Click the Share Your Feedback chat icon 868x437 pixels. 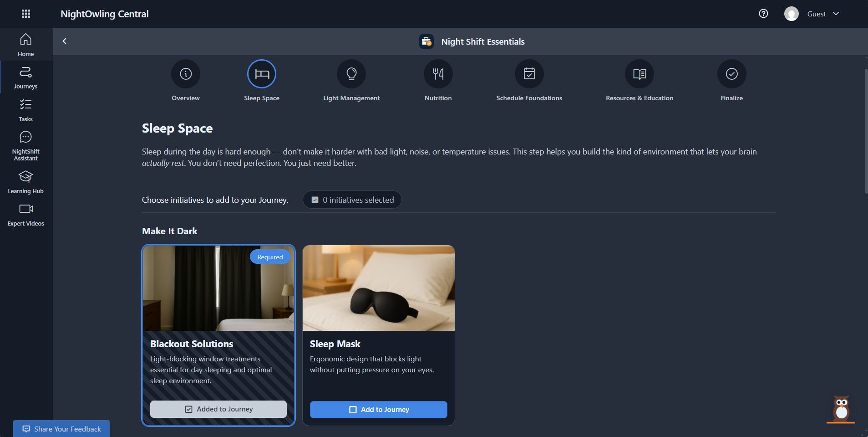[x=26, y=429]
